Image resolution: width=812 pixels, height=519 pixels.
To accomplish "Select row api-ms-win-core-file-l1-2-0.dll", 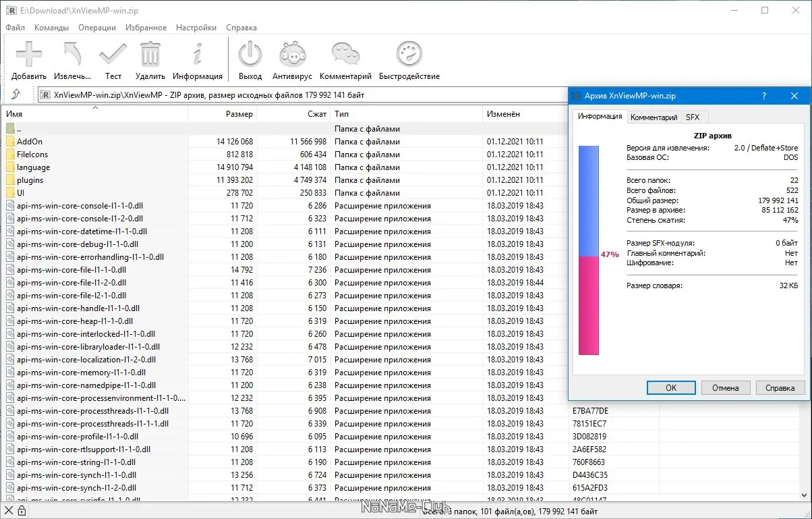I will coord(286,283).
